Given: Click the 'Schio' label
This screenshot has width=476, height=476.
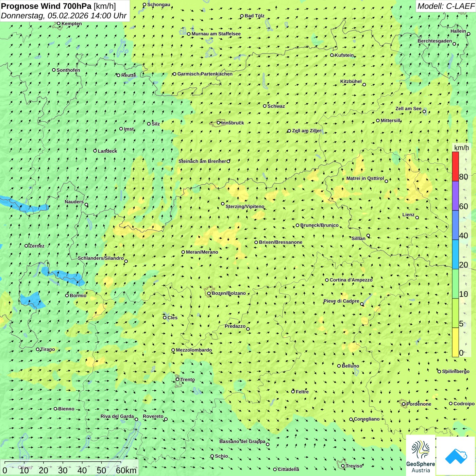Looking at the screenshot, I should point(221,456).
